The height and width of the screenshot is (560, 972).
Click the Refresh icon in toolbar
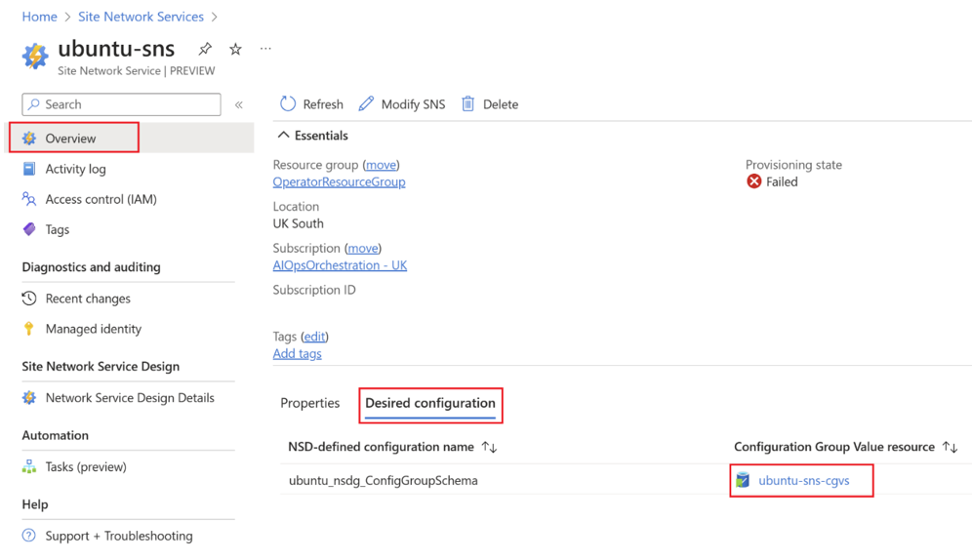click(x=288, y=104)
